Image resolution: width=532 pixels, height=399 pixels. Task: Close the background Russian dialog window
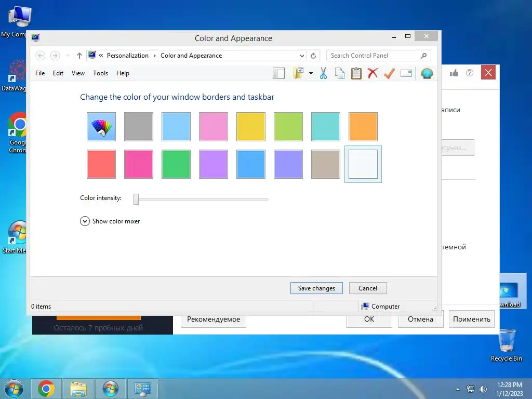point(488,72)
